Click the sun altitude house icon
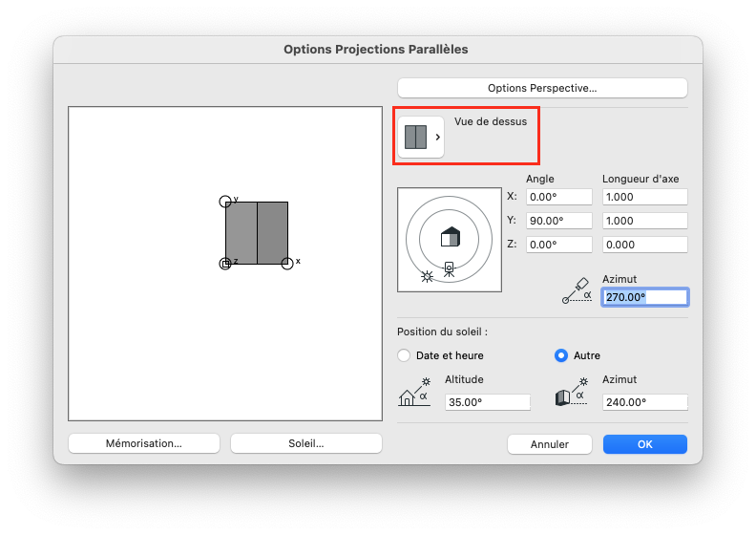The image size is (756, 535). 413,393
